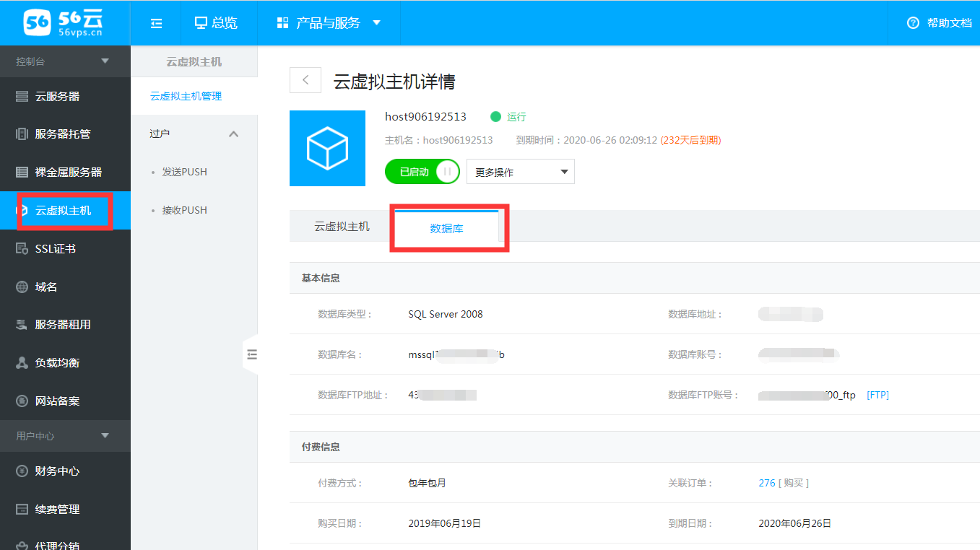The width and height of the screenshot is (980, 550).
Task: Click the side panel collapse handle
Action: coord(251,354)
